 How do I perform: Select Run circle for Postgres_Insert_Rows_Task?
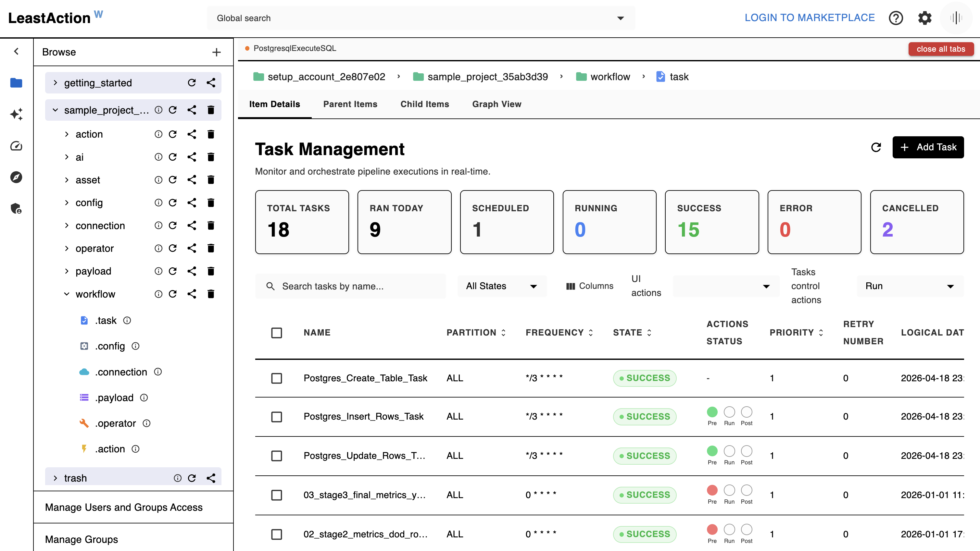pos(729,411)
